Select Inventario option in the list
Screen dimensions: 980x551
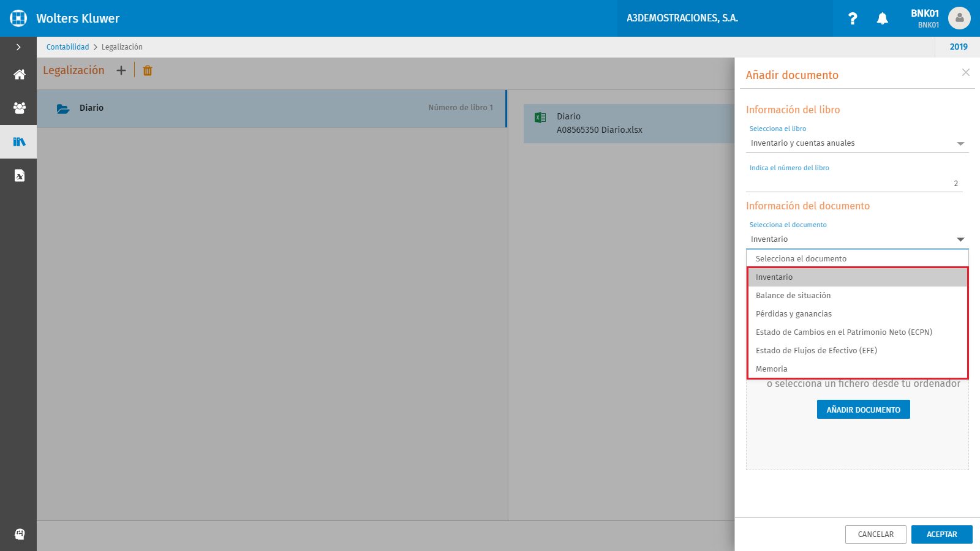click(x=858, y=277)
